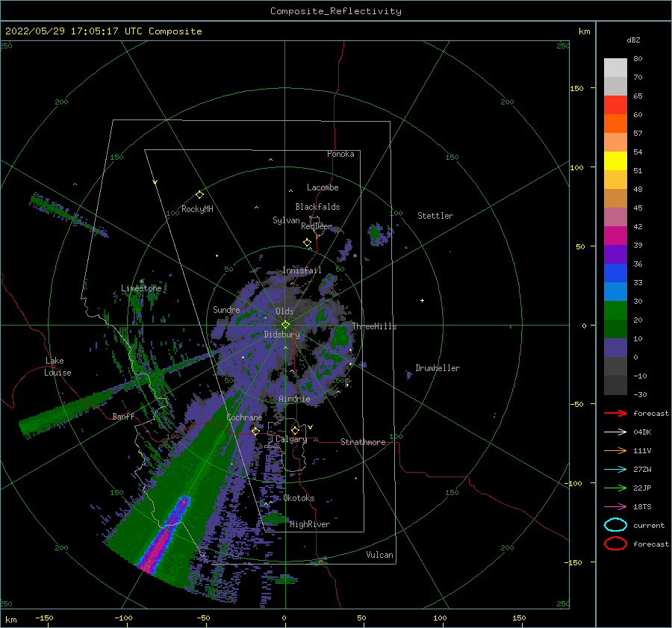Click the yellow diamond marker above Calgary
The width and height of the screenshot is (672, 628).
[x=295, y=430]
